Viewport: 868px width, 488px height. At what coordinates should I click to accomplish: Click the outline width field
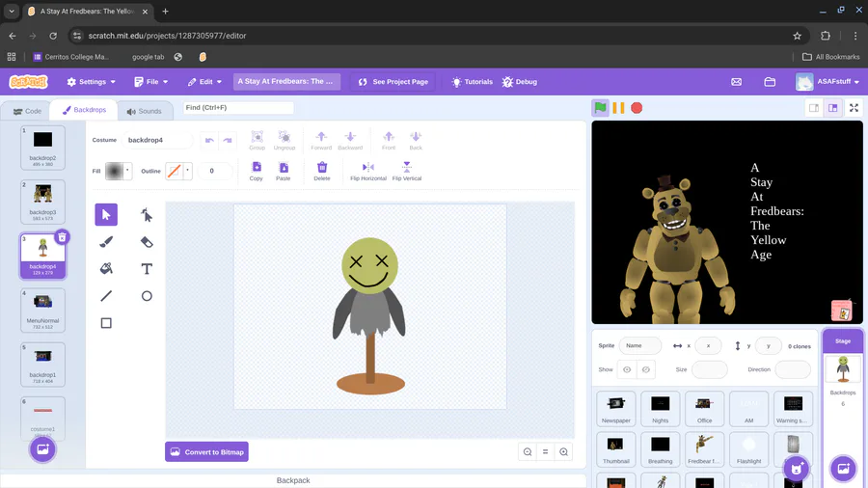pyautogui.click(x=215, y=171)
